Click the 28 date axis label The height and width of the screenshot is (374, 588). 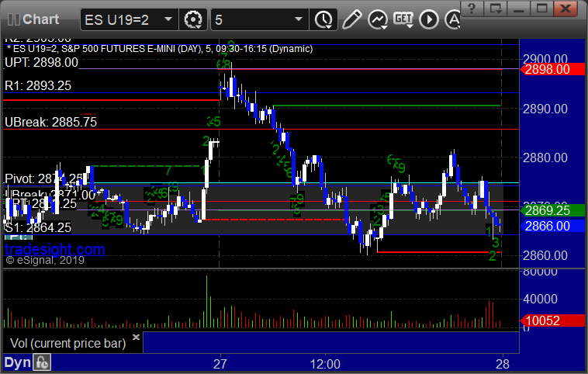click(x=503, y=364)
